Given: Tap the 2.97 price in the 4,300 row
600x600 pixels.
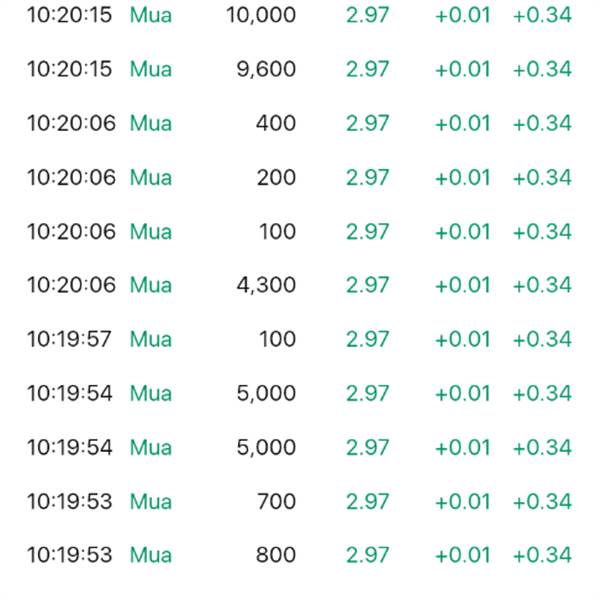Looking at the screenshot, I should coord(367,285).
